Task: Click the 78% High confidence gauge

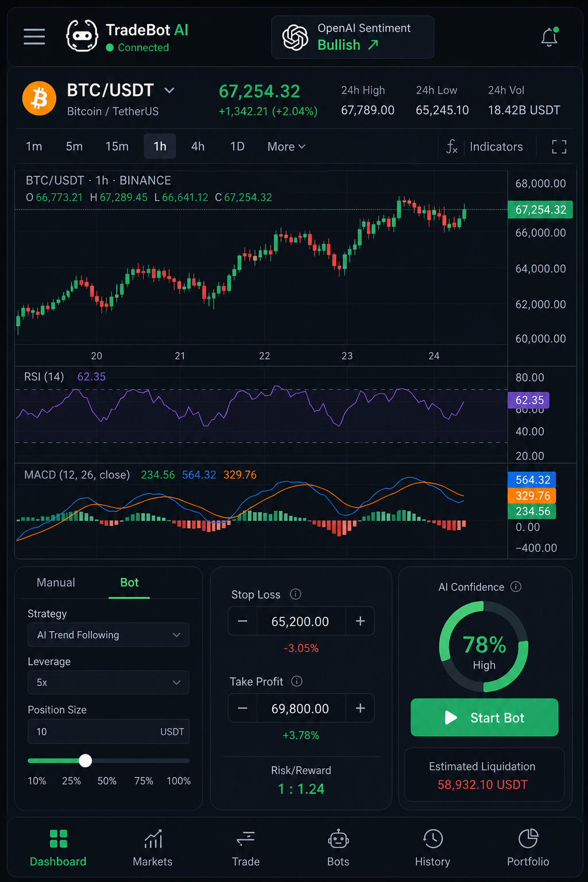Action: [483, 646]
